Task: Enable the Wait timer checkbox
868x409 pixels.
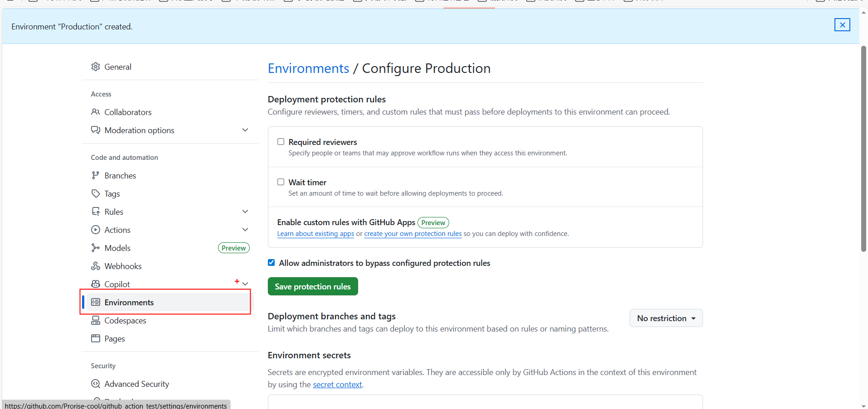Action: click(x=281, y=182)
